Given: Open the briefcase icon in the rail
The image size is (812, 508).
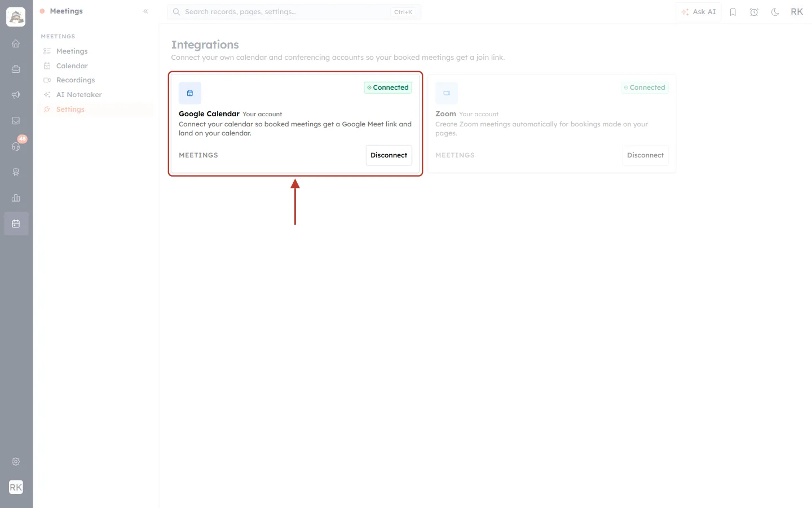Looking at the screenshot, I should click(x=16, y=69).
